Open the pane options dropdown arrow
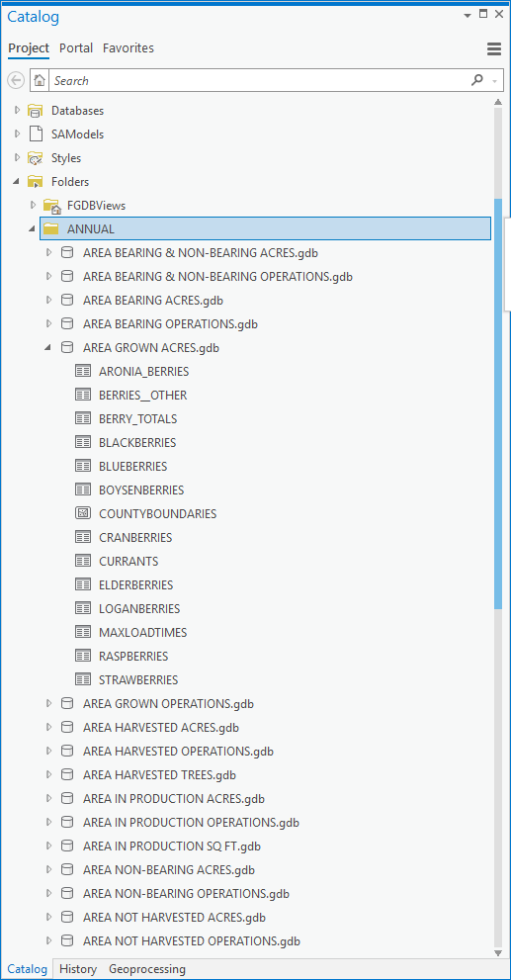This screenshot has width=511, height=980. tap(468, 15)
